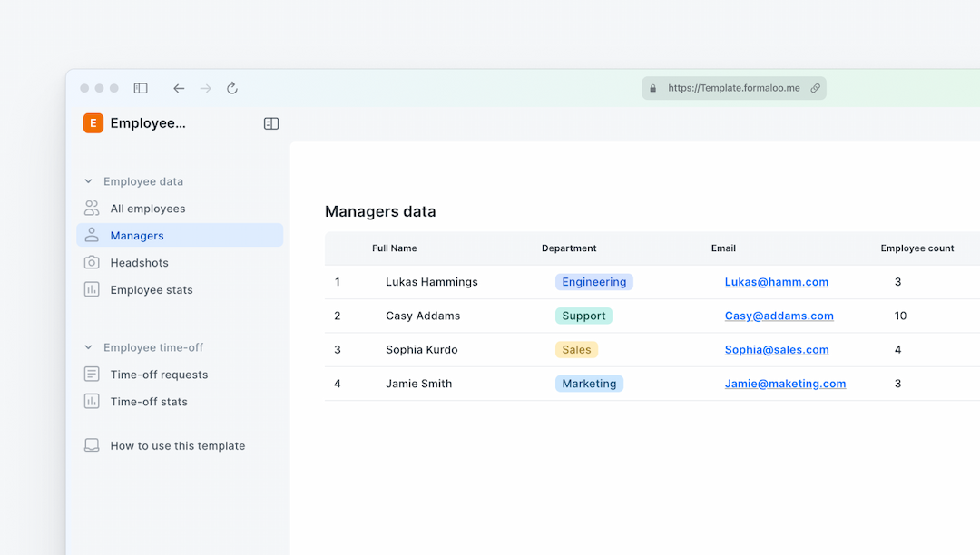This screenshot has height=555, width=980.
Task: Select the Managers person icon
Action: coord(91,234)
